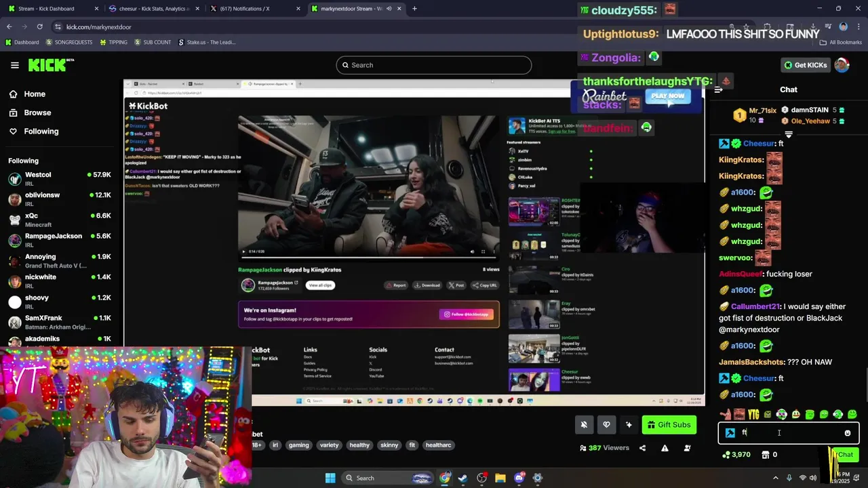The width and height of the screenshot is (868, 488).
Task: Click the chat scrollbar
Action: click(865, 386)
